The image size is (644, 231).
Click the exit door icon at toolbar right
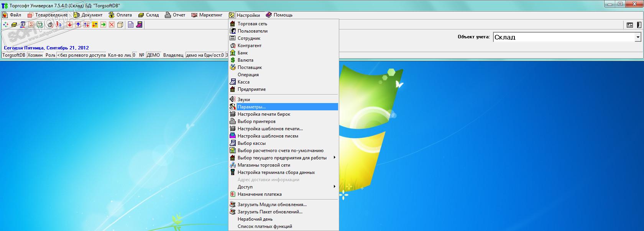click(638, 25)
